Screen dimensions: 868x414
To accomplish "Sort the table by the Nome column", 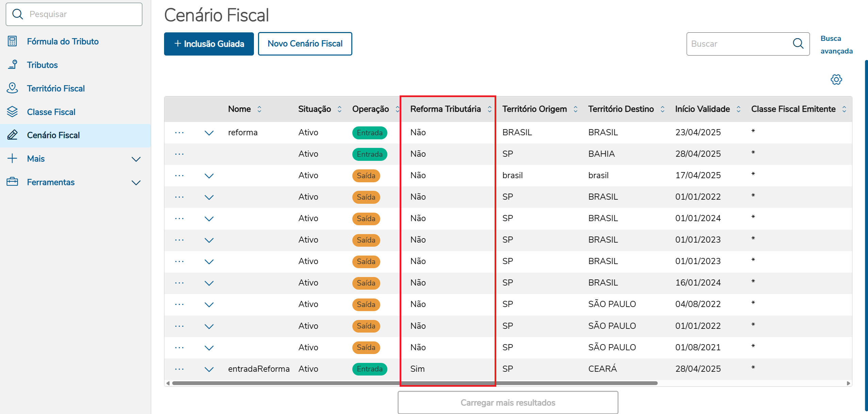I will [259, 109].
